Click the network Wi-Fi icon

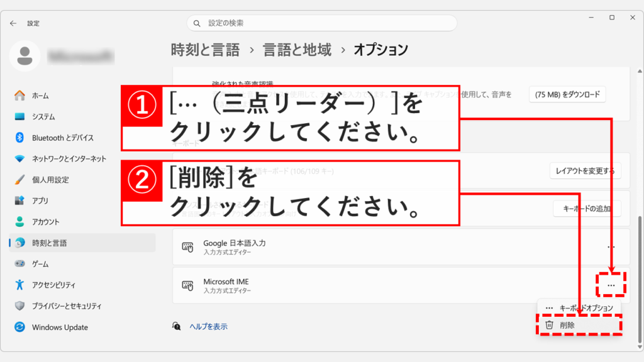pos(19,159)
